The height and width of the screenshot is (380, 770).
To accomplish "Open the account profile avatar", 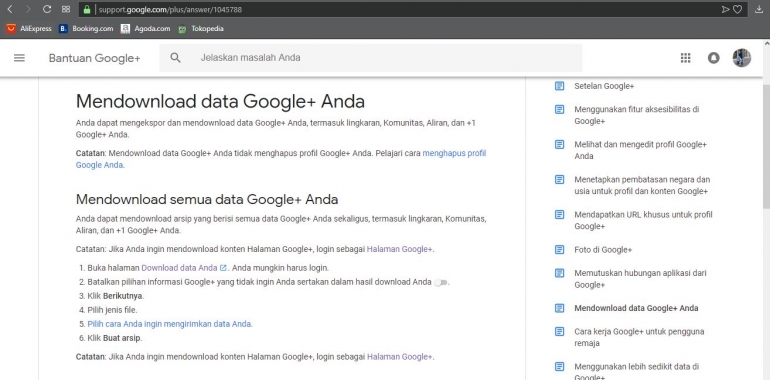I will [742, 57].
